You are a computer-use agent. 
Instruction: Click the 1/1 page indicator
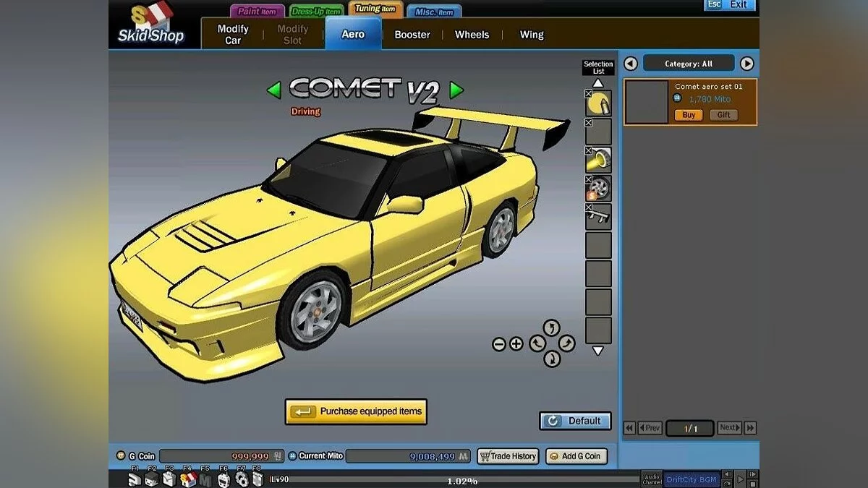[x=690, y=429]
